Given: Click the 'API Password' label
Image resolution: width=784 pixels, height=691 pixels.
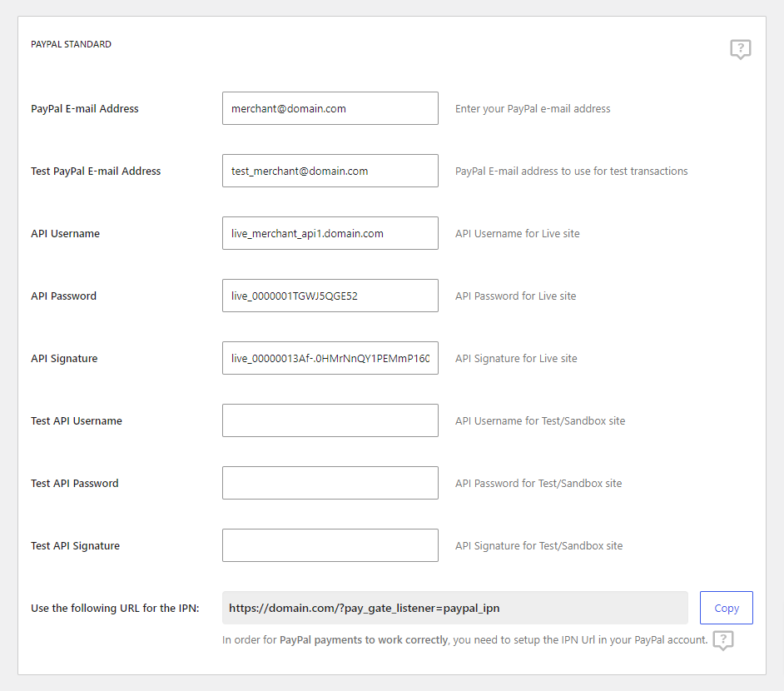Looking at the screenshot, I should point(63,296).
